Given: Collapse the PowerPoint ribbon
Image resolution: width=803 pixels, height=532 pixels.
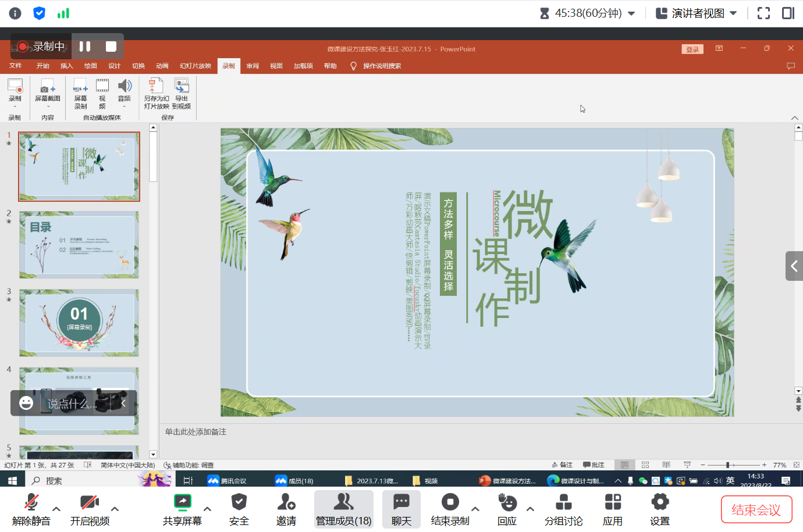Looking at the screenshot, I should [795, 118].
